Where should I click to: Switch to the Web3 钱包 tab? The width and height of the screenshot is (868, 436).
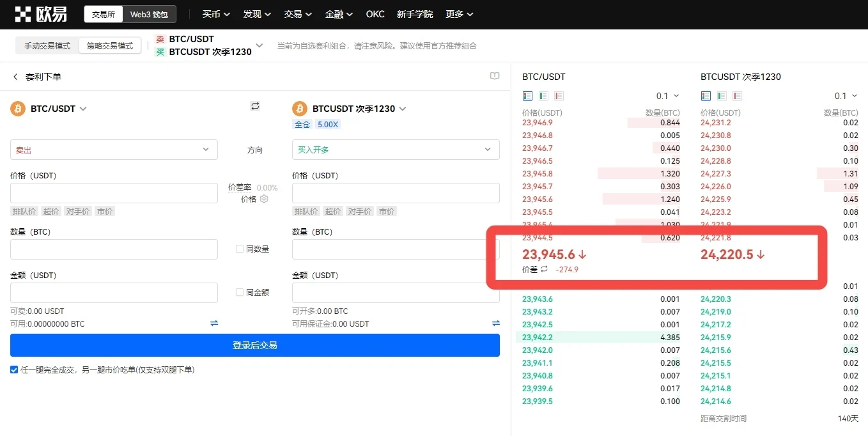pyautogui.click(x=149, y=14)
